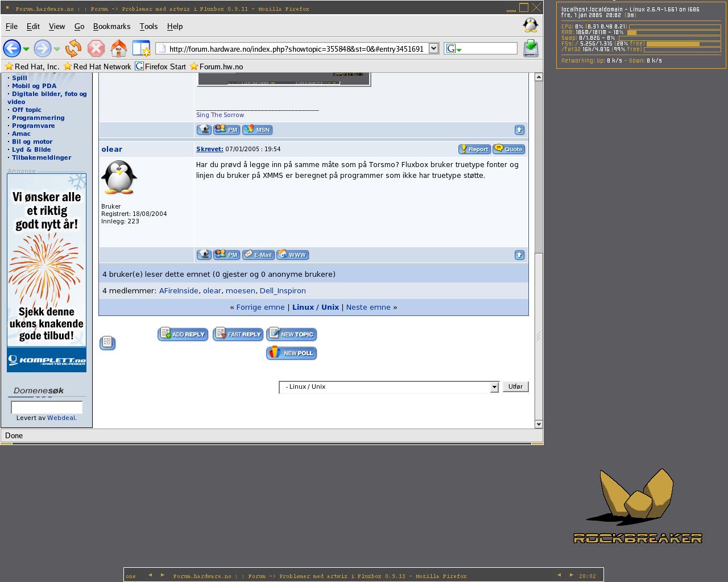Image resolution: width=728 pixels, height=582 pixels.
Task: Open the Bookmarks menu
Action: pyautogui.click(x=111, y=26)
